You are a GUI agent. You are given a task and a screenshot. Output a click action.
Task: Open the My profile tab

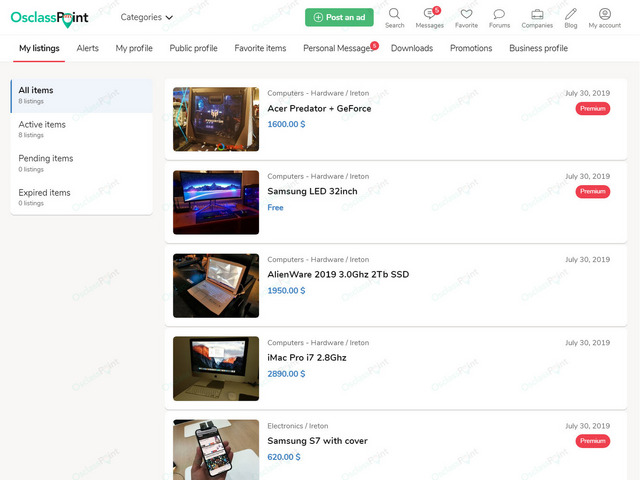pos(134,48)
